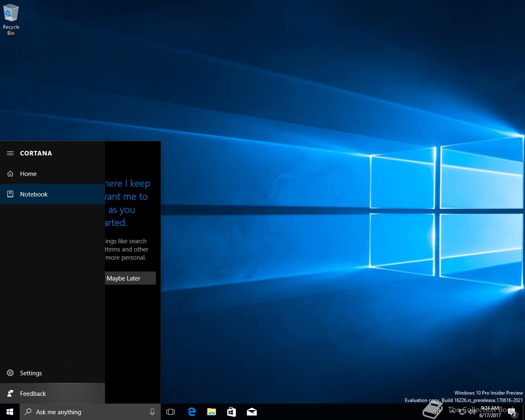The image size is (525, 420).
Task: Click the Feedback person icon
Action: [x=10, y=393]
